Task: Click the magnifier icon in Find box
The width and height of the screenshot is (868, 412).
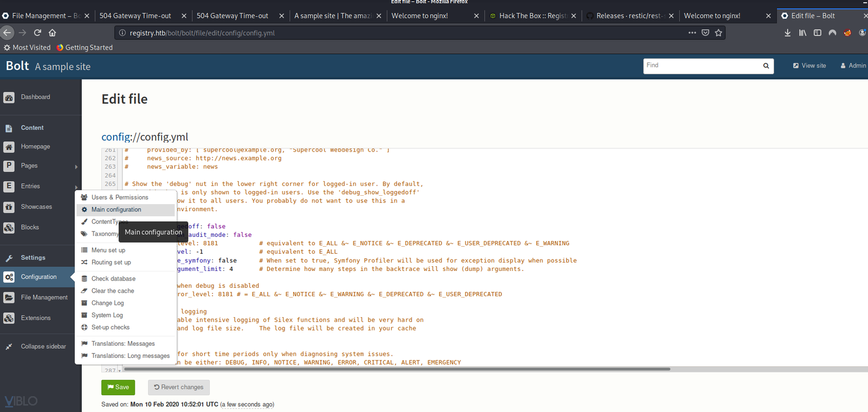Action: [x=766, y=66]
